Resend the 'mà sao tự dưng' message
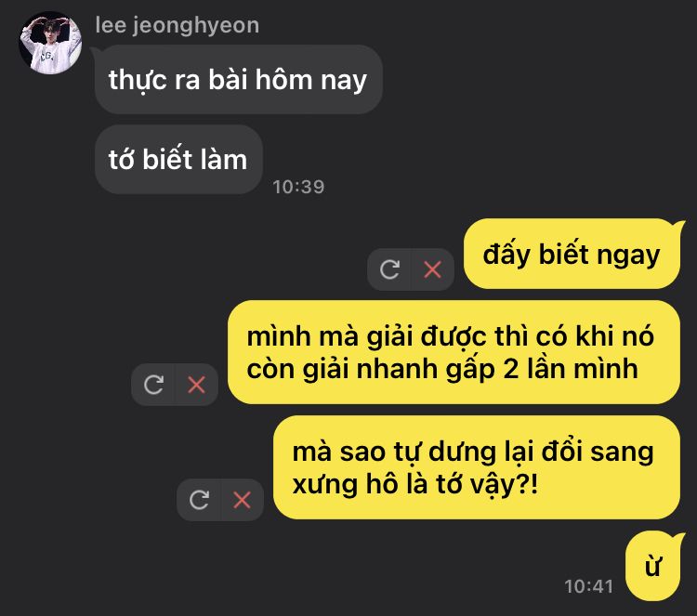Image resolution: width=697 pixels, height=616 pixels. [x=199, y=500]
